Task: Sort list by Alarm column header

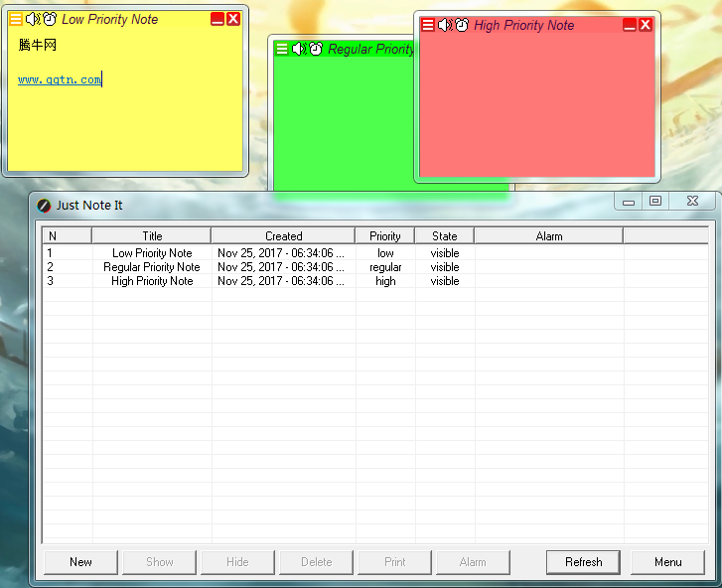Action: tap(549, 235)
